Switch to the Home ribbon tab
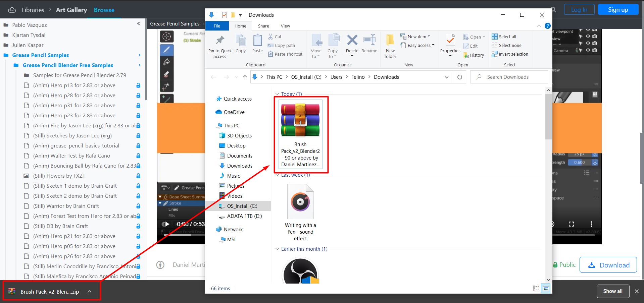644x303 pixels. pos(240,26)
